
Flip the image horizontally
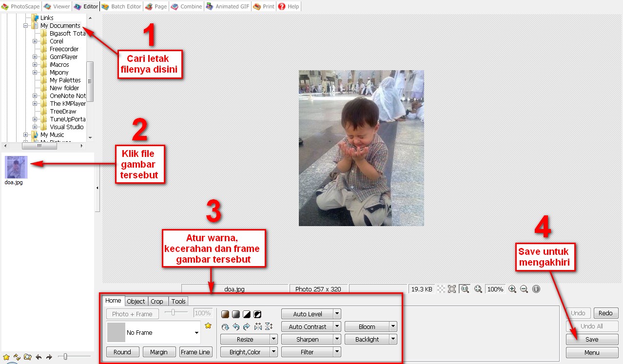[257, 326]
